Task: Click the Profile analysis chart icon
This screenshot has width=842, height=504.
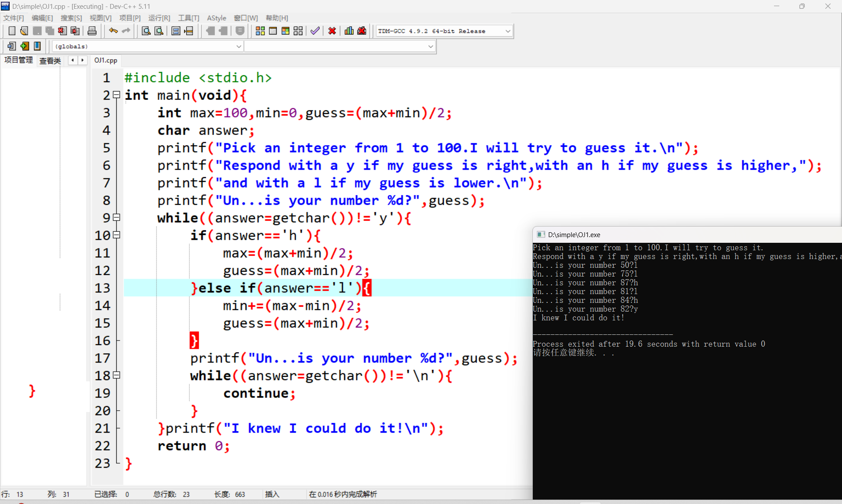Action: pyautogui.click(x=349, y=31)
